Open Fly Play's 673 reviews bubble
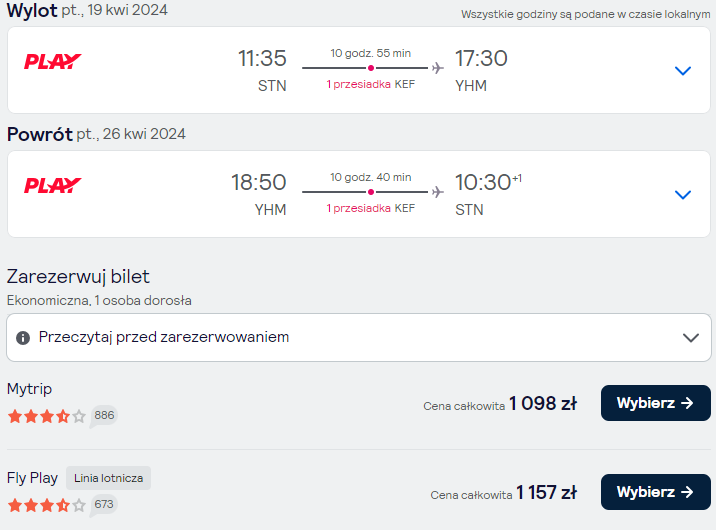Viewport: 716px width, 530px height. (104, 505)
